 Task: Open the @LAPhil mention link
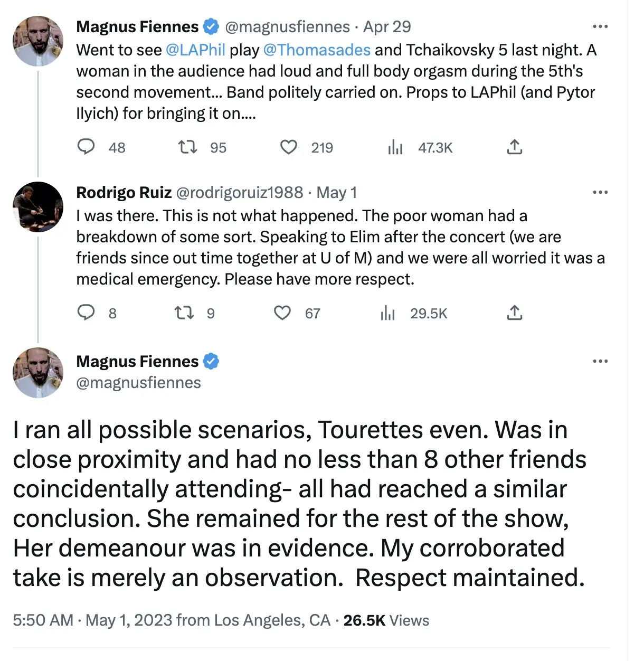195,50
